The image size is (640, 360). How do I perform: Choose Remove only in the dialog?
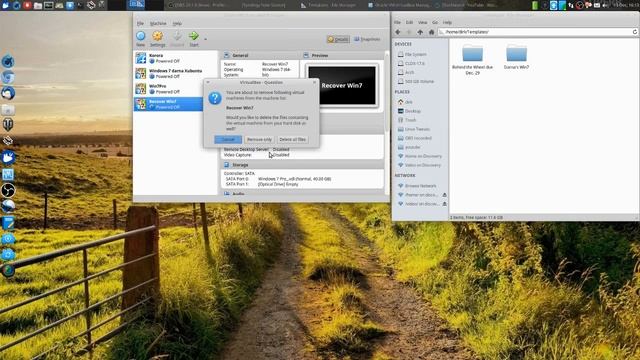point(259,140)
